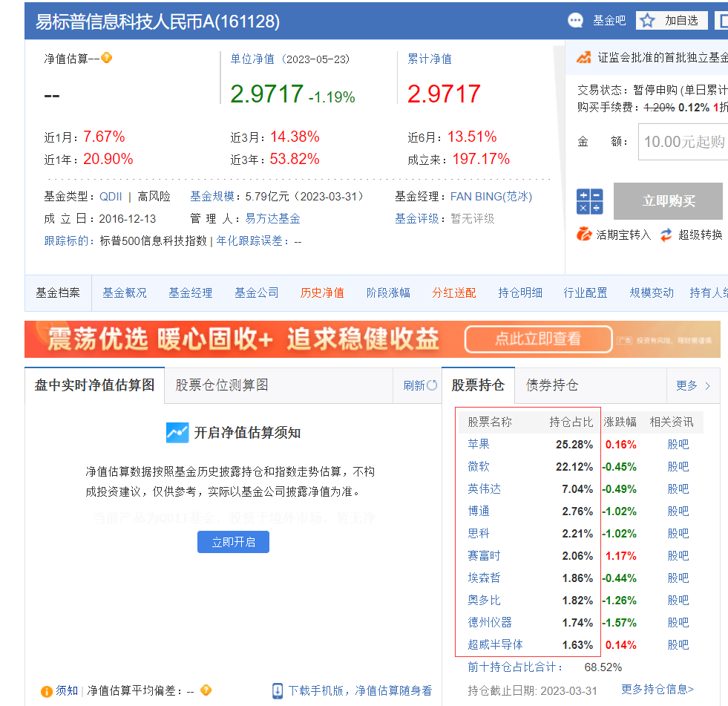Open 历史净值 in the fund menu
The height and width of the screenshot is (706, 728).
point(322,292)
